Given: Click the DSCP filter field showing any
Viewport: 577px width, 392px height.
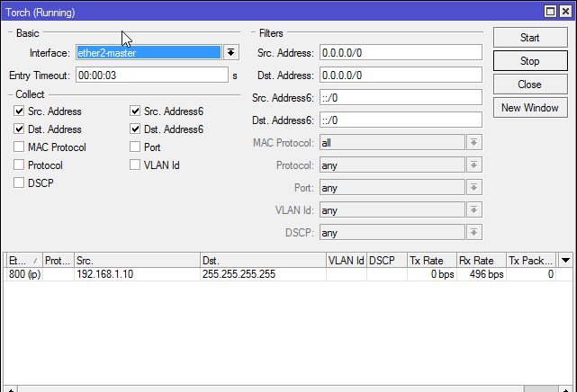Looking at the screenshot, I should tap(392, 232).
